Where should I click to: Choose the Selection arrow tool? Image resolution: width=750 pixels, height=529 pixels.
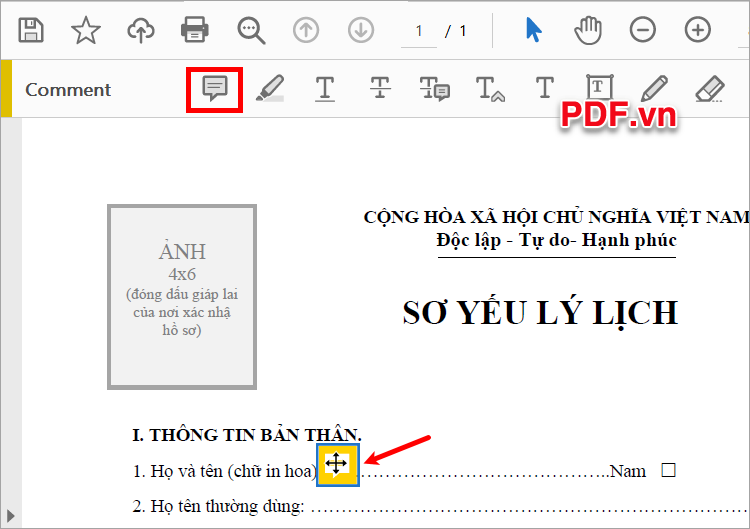click(x=533, y=30)
